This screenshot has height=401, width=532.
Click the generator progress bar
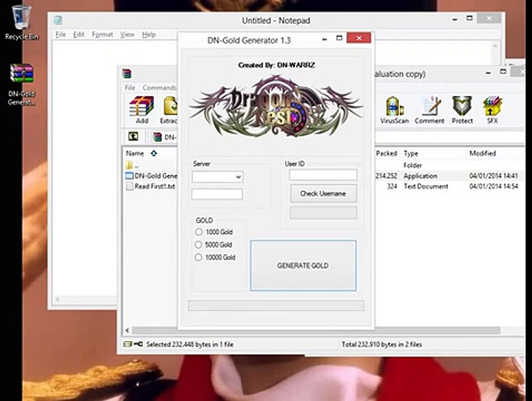[x=276, y=305]
